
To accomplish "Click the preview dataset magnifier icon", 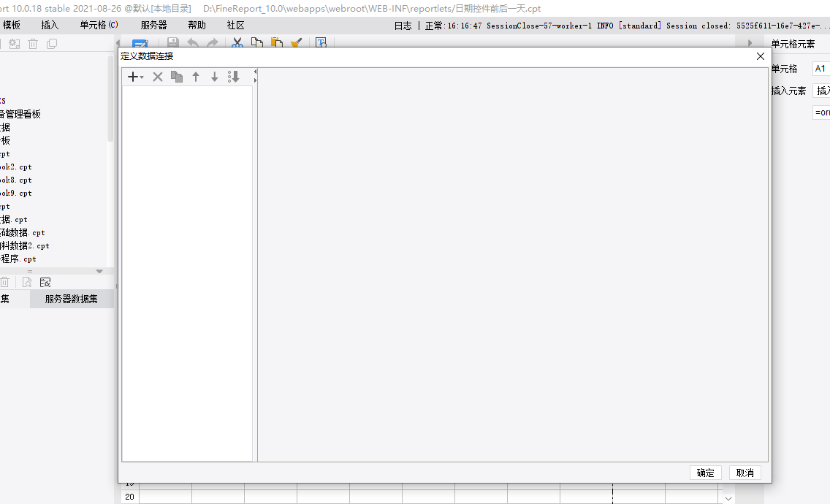I will coord(27,282).
